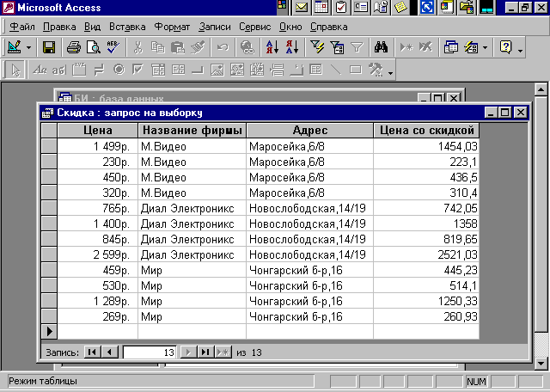Click the More Controls hammer icon
550x392 pixels.
pyautogui.click(x=376, y=70)
